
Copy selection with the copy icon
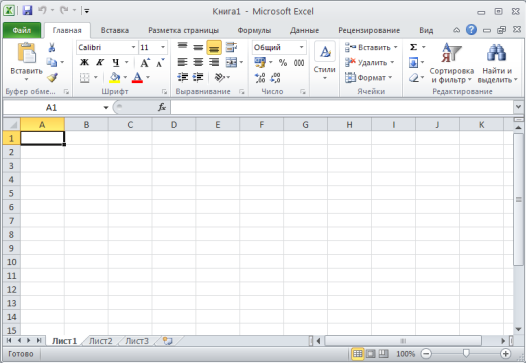[52, 62]
